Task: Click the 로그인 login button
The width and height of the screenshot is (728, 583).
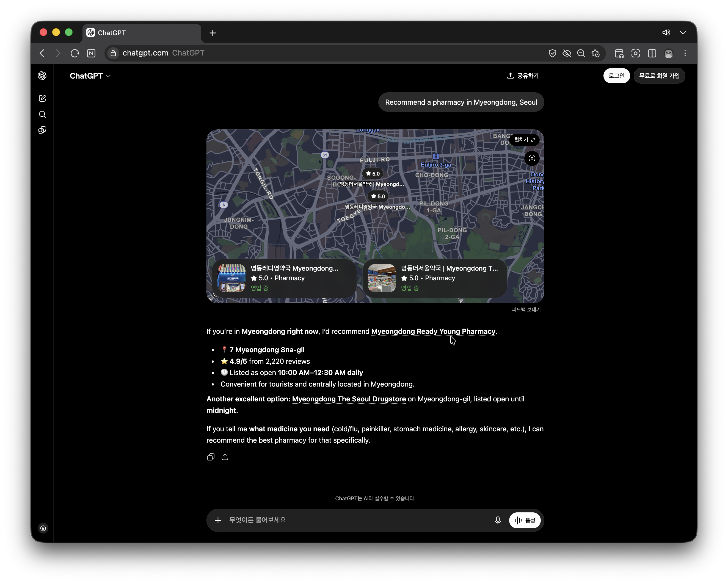Action: [x=617, y=76]
